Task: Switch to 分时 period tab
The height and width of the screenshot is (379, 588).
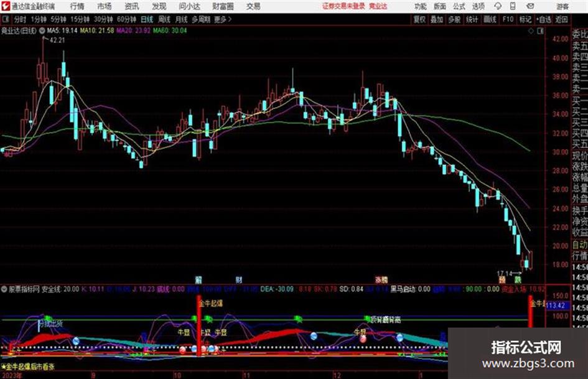Action: click(x=21, y=19)
